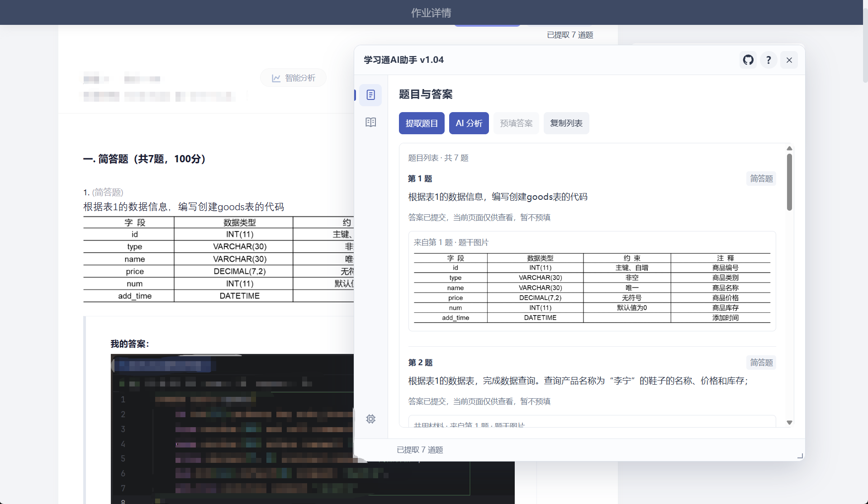Close the 学习通AI助手 panel
868x504 pixels.
coord(789,60)
